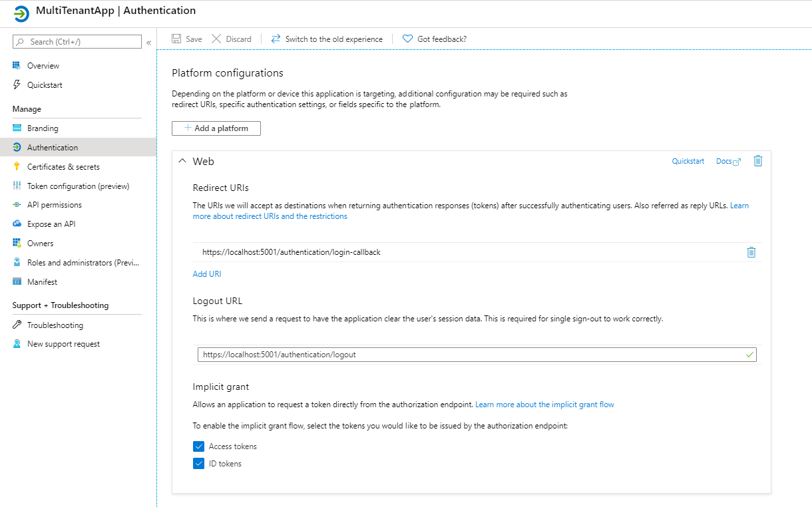
Task: Click the Discard button label
Action: [x=238, y=39]
